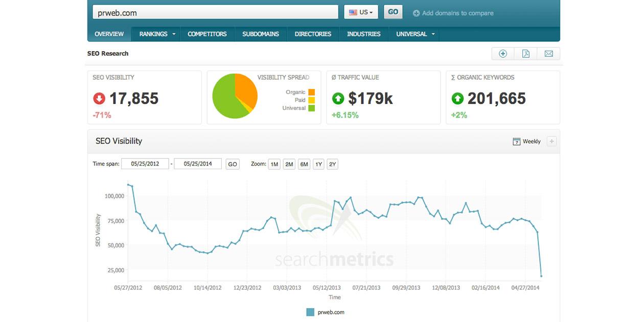
Task: Switch to the Competitors tab
Action: (x=207, y=34)
